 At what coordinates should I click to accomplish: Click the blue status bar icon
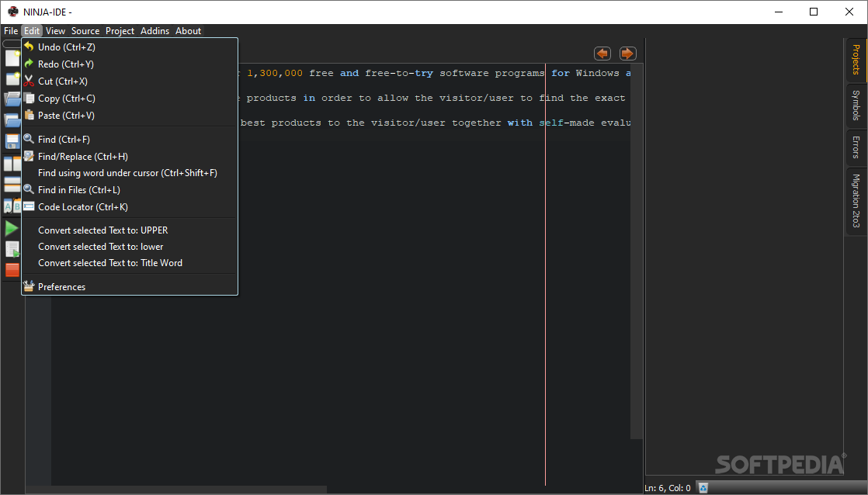[x=703, y=488]
